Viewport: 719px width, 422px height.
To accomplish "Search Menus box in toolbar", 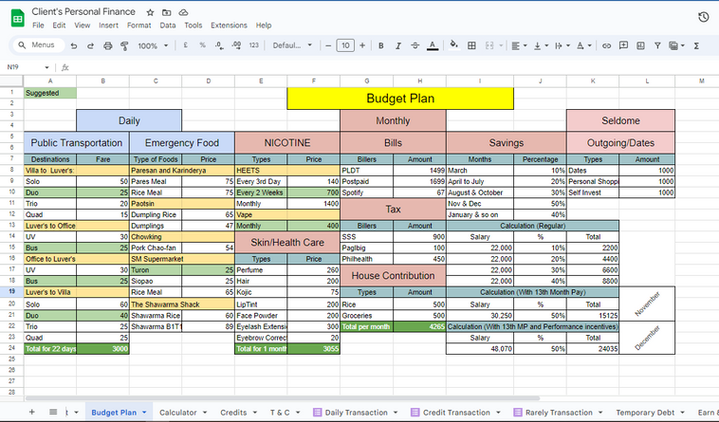I will click(x=37, y=45).
